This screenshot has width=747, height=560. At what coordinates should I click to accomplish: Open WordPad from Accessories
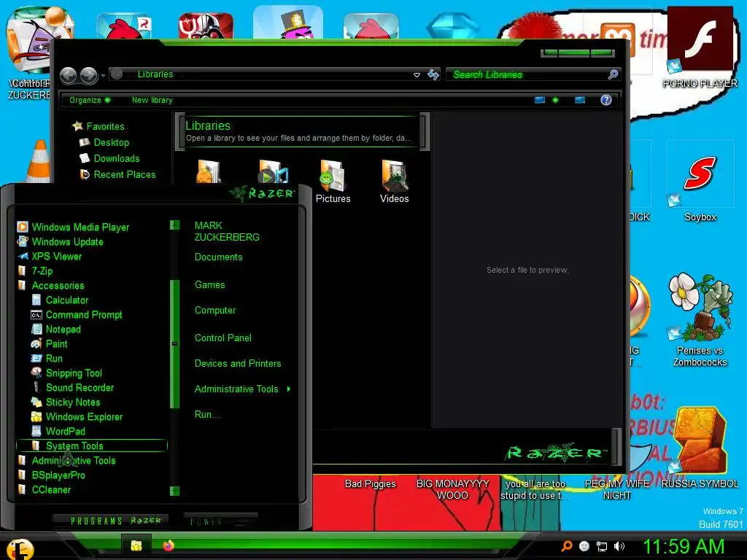58,431
